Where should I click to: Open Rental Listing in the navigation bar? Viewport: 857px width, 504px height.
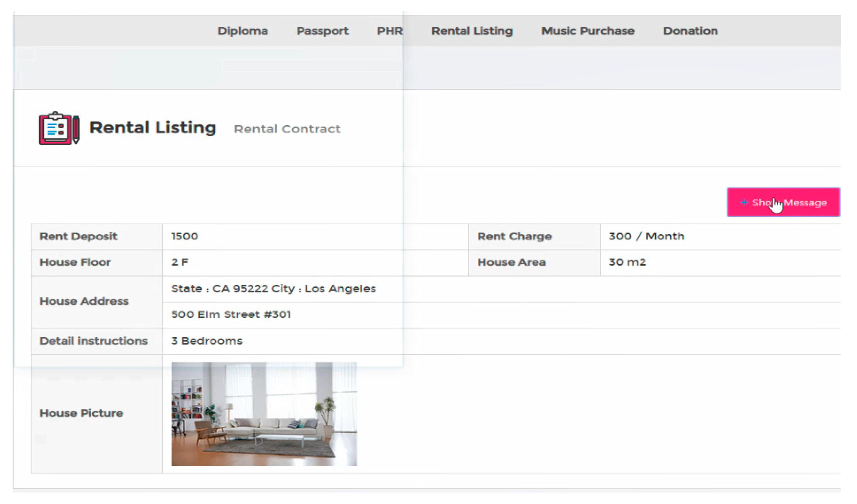point(472,31)
